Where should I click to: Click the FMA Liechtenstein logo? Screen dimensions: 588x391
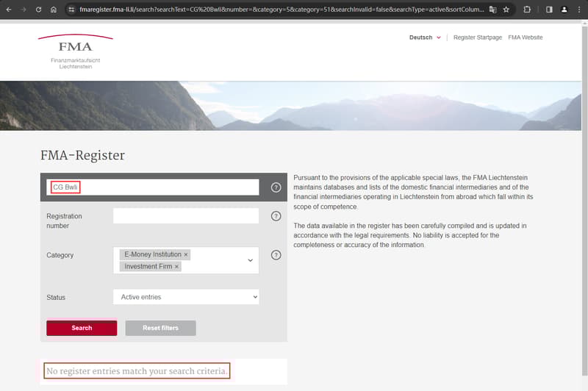(76, 51)
